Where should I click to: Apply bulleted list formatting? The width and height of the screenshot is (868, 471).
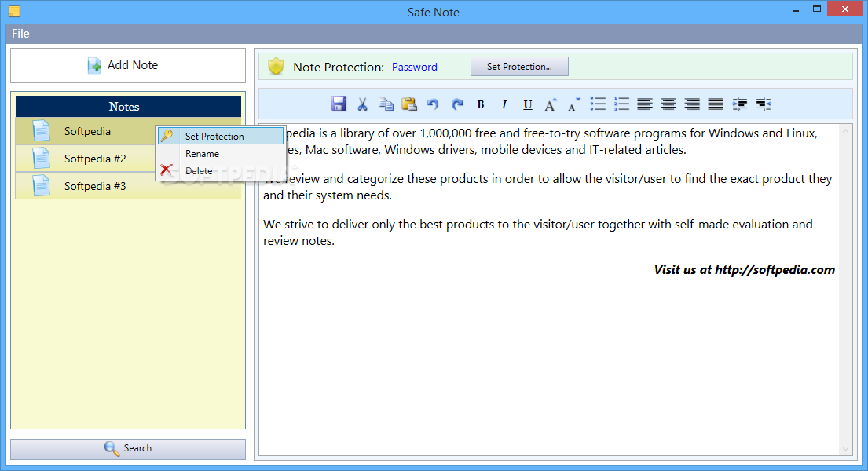click(598, 104)
